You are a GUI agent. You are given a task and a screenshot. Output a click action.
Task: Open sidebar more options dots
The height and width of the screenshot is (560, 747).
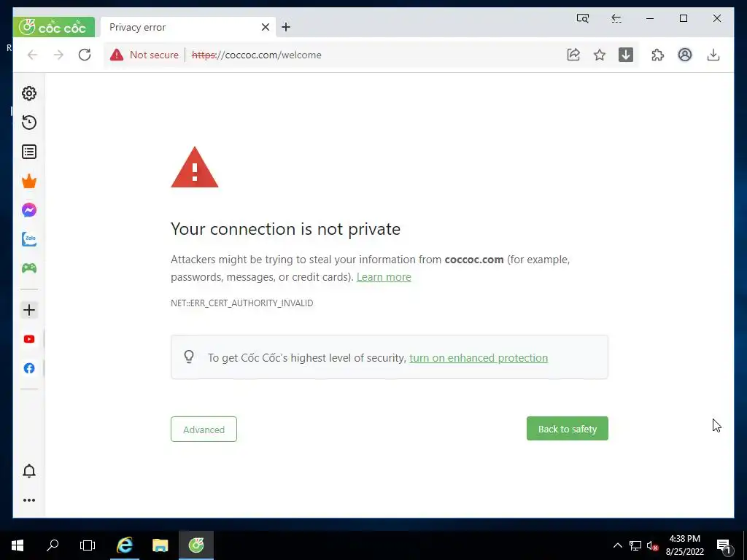click(29, 500)
